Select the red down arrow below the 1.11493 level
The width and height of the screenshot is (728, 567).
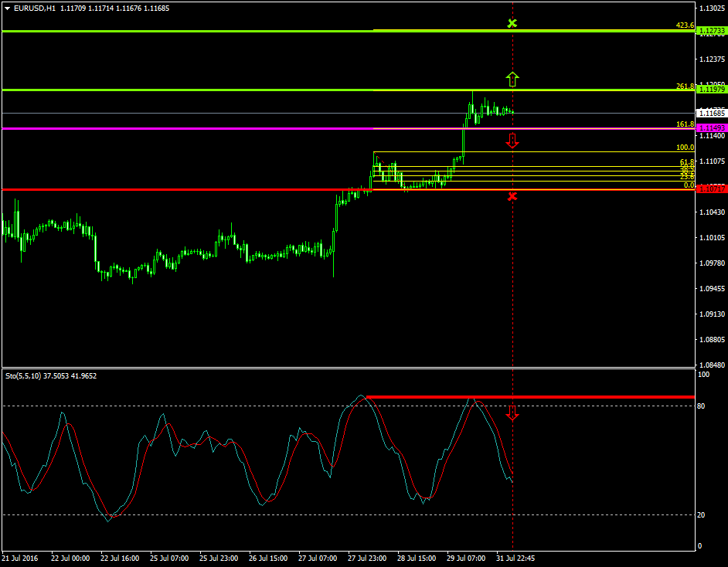tap(512, 140)
